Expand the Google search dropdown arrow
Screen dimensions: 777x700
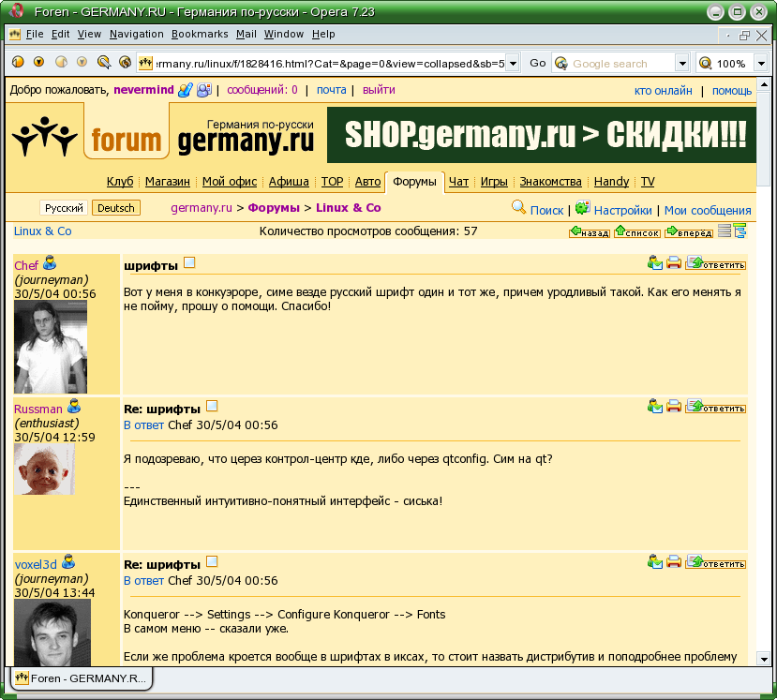click(682, 64)
